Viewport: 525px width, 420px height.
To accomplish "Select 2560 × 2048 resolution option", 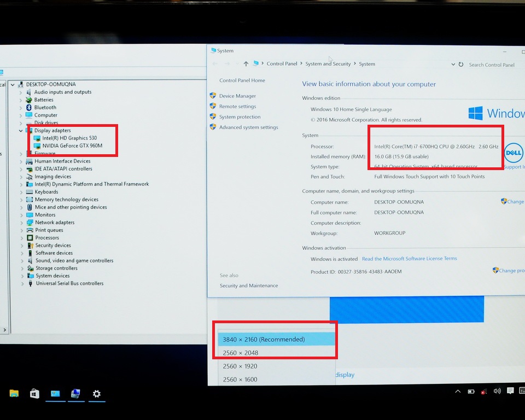I will click(276, 353).
